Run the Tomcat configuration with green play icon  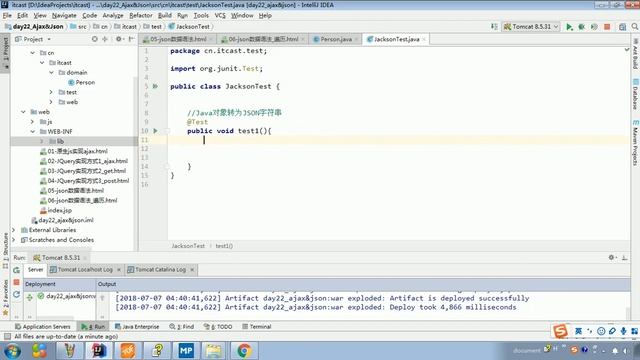(x=569, y=27)
